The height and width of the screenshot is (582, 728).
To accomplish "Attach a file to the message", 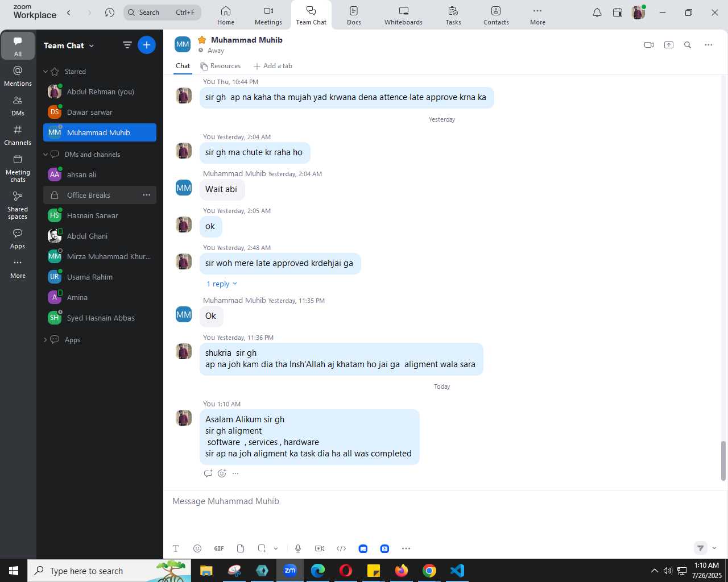I will point(241,548).
